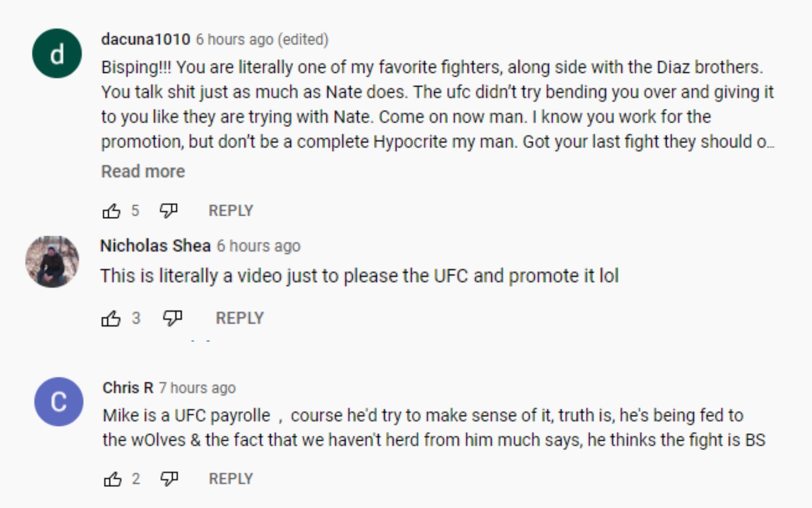The height and width of the screenshot is (508, 812).
Task: Dislike Chris R's comment
Action: [x=169, y=479]
